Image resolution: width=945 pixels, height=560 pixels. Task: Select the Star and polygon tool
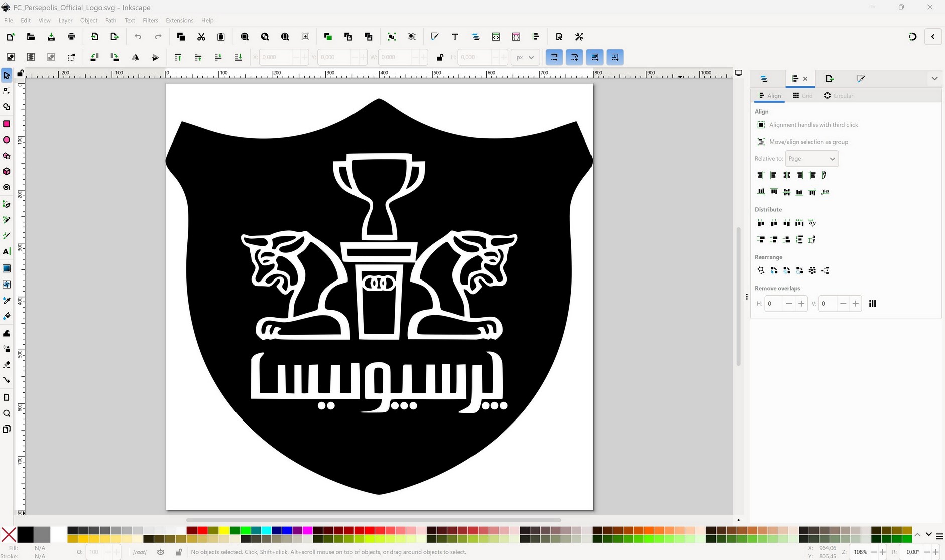point(7,156)
